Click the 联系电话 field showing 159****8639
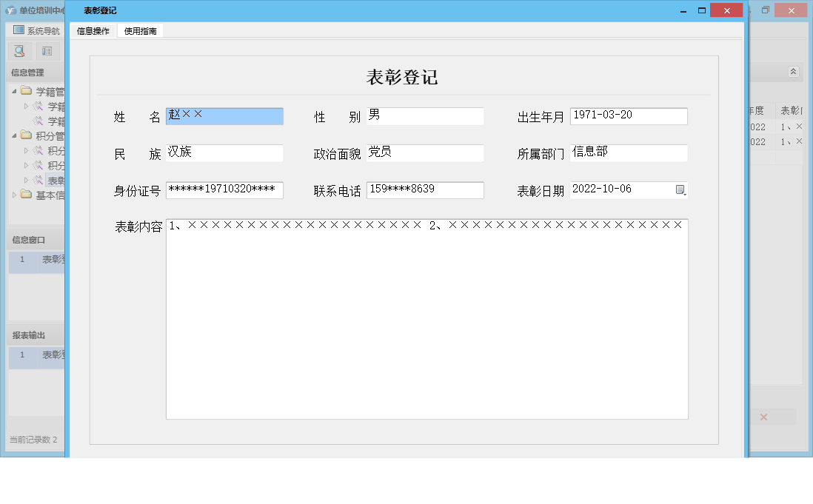Image resolution: width=813 pixels, height=504 pixels. pos(426,189)
